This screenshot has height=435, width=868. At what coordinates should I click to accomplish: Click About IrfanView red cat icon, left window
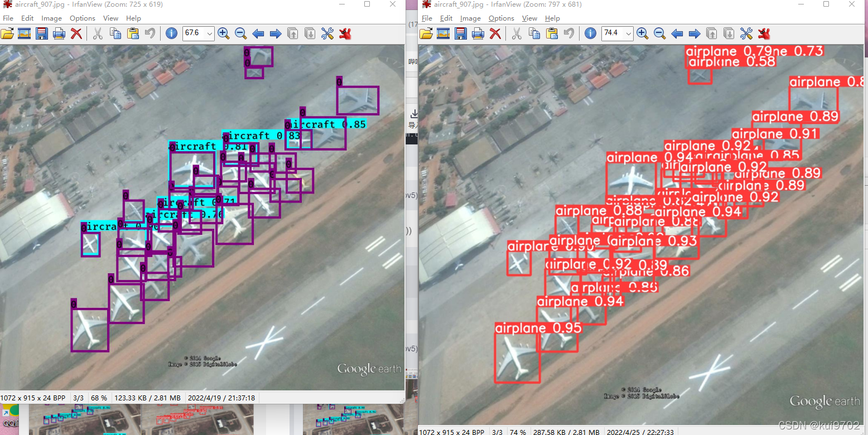[345, 33]
